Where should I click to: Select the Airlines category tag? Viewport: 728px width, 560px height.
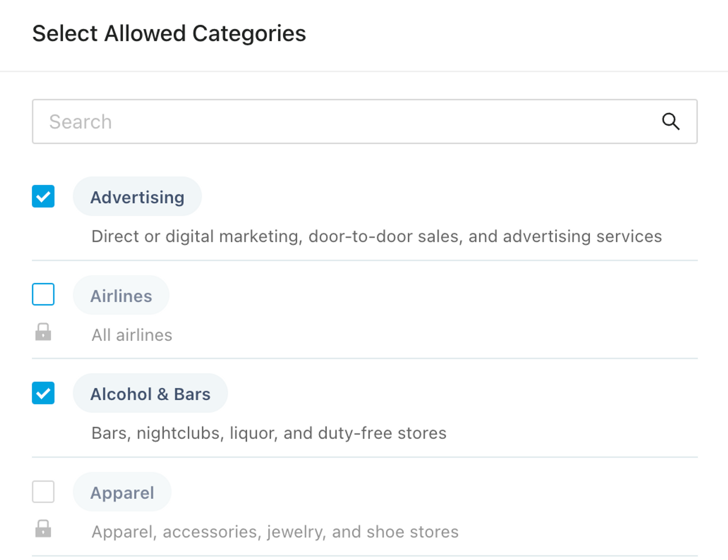click(x=121, y=295)
